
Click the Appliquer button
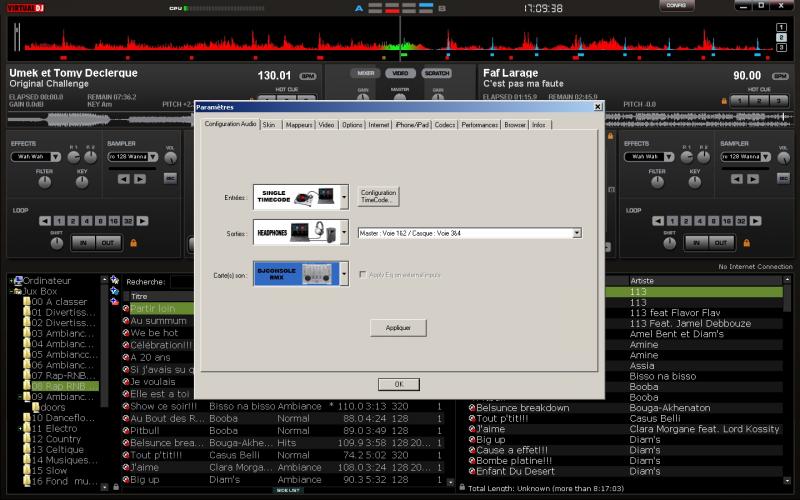[398, 327]
